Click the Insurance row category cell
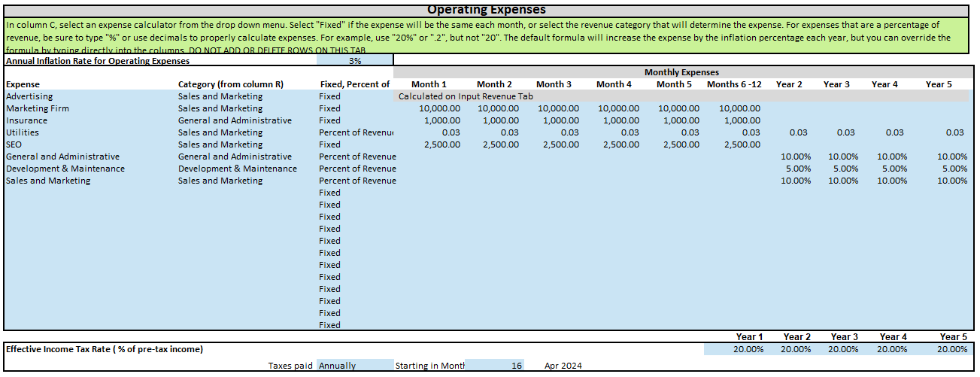This screenshot has width=980, height=377. pos(235,120)
